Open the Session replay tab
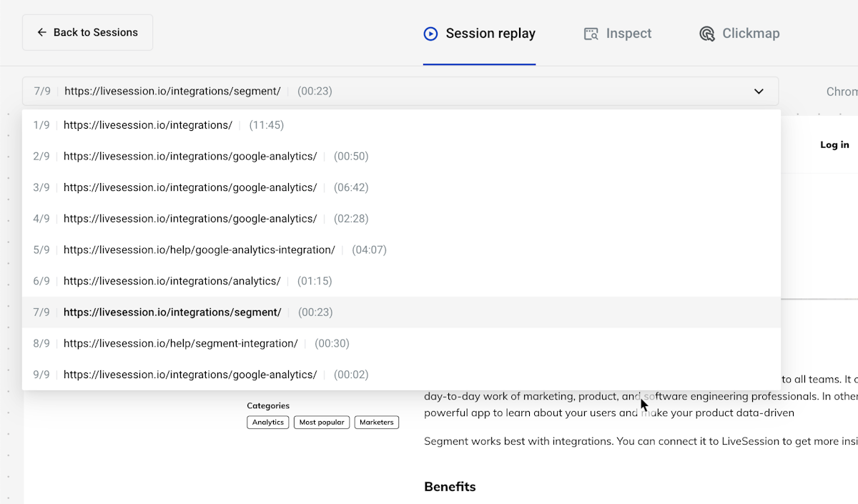The height and width of the screenshot is (504, 858). tap(479, 34)
